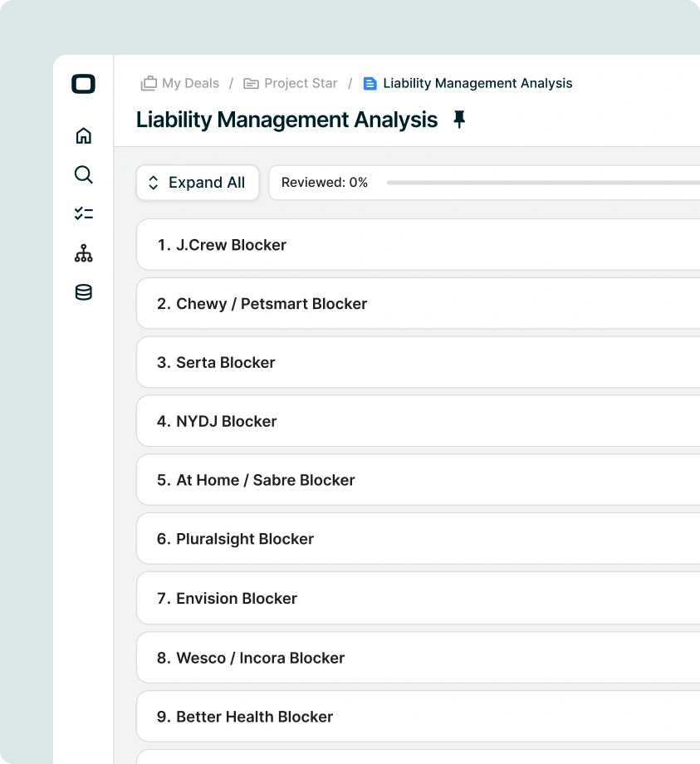
Task: Expand the 9. Better Health Blocker row
Action: 419,717
